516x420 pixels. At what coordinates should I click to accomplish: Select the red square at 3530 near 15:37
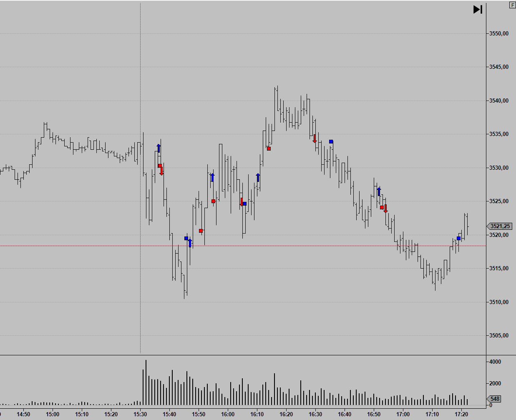pyautogui.click(x=160, y=166)
